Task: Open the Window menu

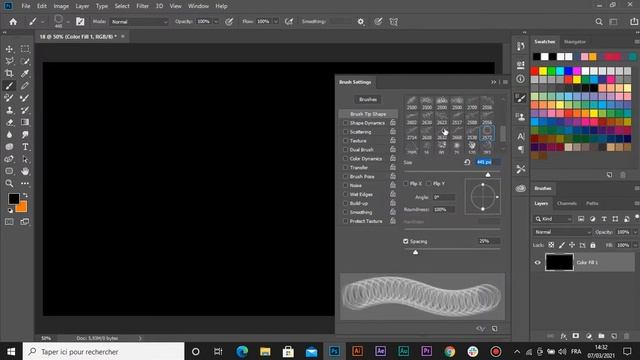Action: tap(198, 6)
